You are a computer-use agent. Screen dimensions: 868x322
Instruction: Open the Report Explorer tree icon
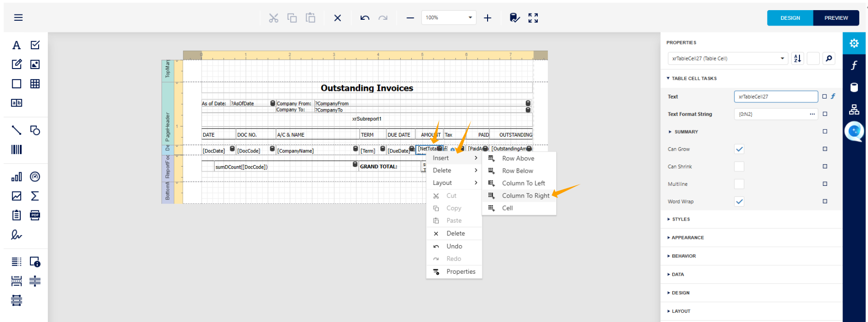[854, 110]
